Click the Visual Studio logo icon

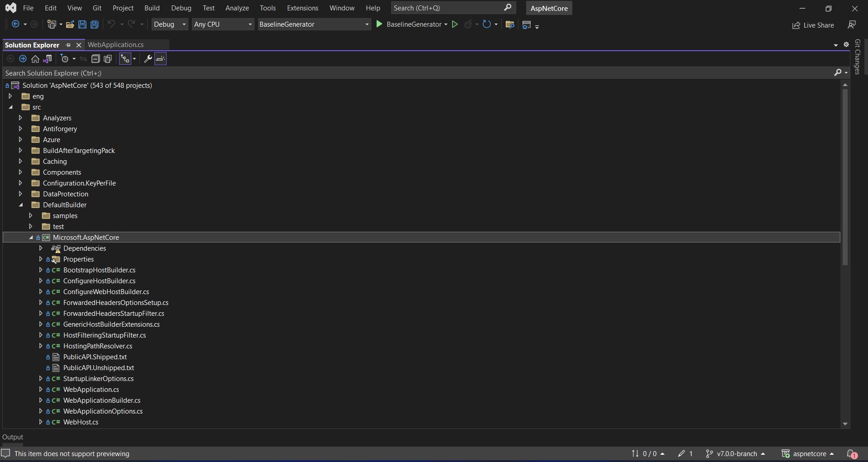pos(10,8)
